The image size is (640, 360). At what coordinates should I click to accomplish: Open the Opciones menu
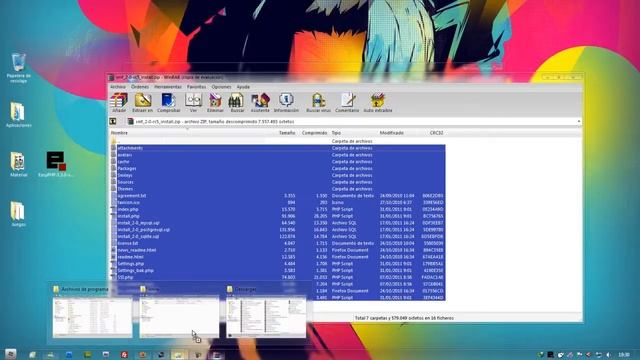pyautogui.click(x=221, y=87)
